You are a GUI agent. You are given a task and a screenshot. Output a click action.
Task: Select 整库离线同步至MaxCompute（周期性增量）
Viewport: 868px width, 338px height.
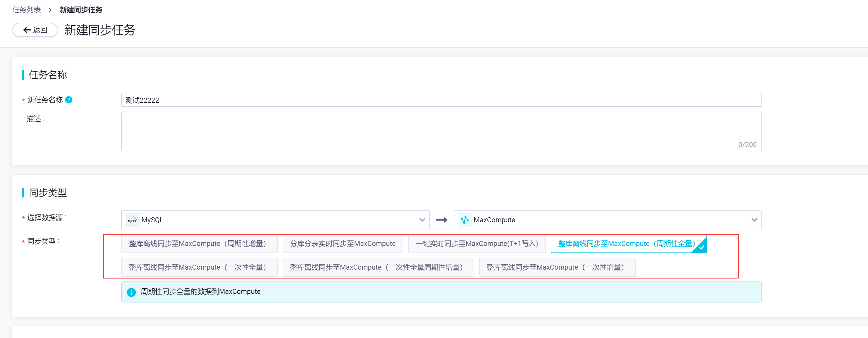[199, 244]
